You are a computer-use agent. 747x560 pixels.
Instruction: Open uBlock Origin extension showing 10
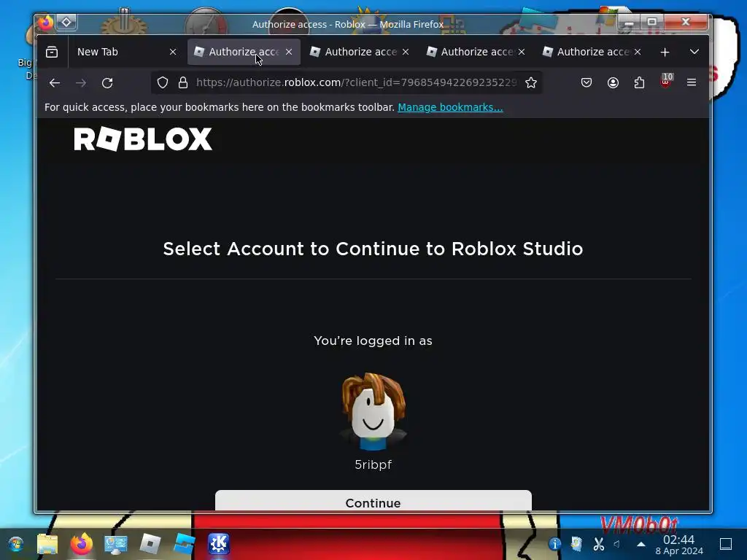(666, 82)
